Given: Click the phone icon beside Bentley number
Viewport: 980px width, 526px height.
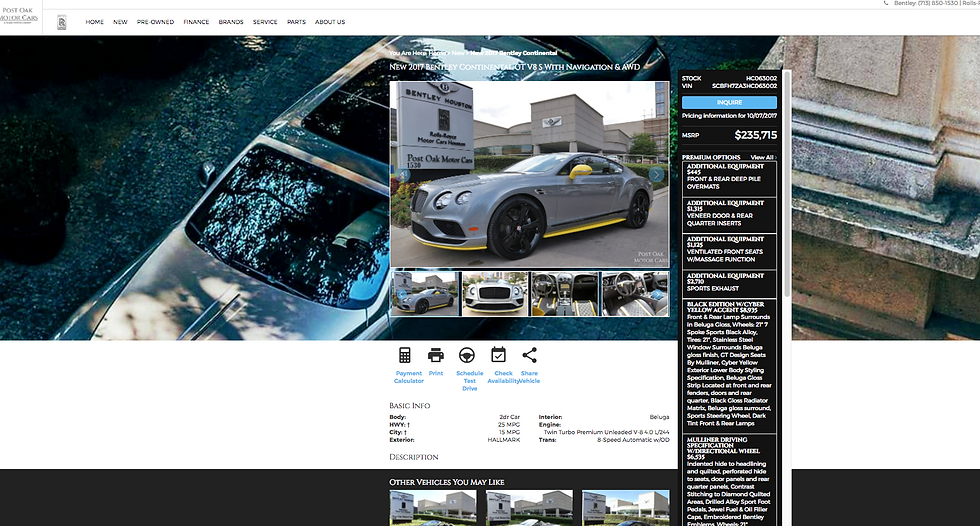Looking at the screenshot, I should pyautogui.click(x=886, y=3).
